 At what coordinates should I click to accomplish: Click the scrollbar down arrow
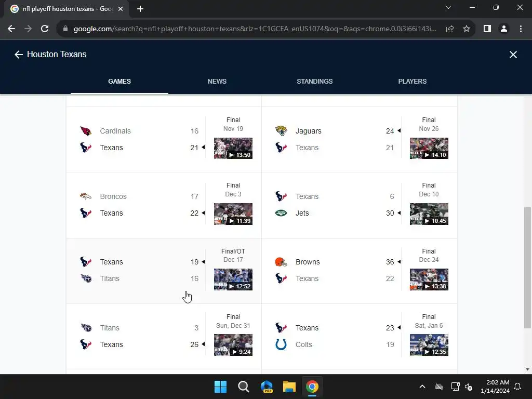527,369
